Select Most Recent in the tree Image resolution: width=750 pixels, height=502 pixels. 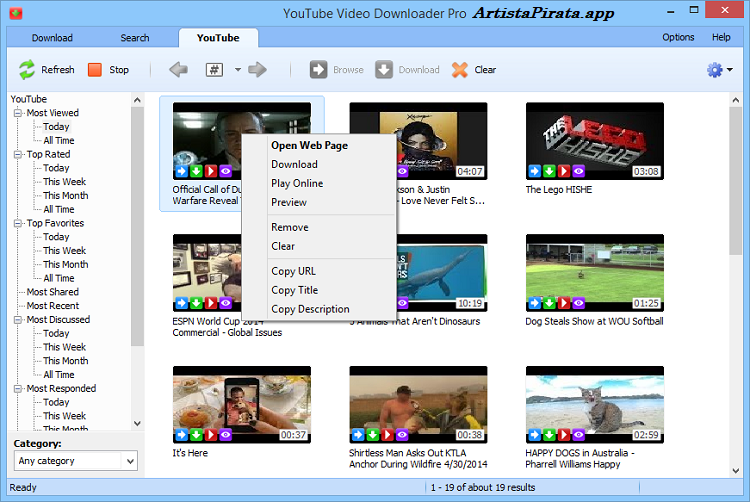click(52, 306)
